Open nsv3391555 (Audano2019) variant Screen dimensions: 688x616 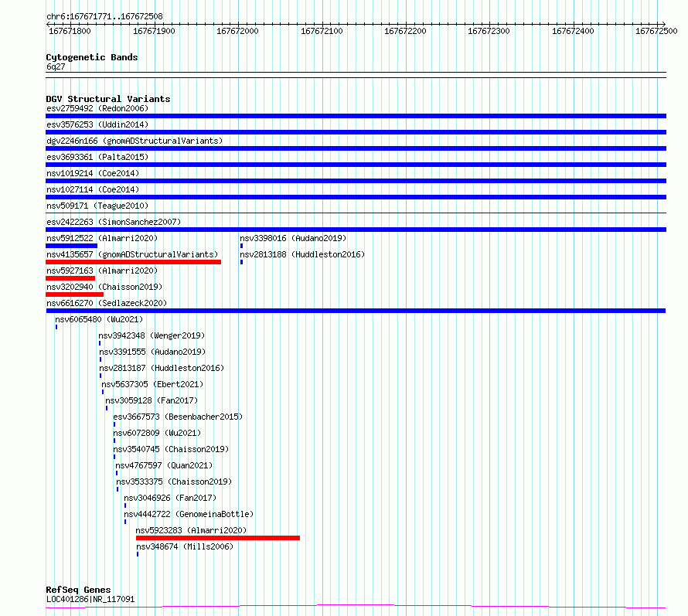[x=152, y=352]
